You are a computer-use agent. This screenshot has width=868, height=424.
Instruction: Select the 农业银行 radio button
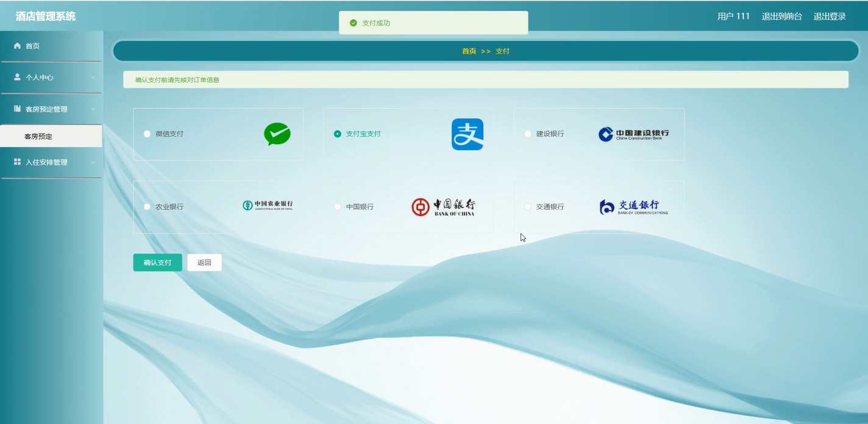(x=147, y=207)
